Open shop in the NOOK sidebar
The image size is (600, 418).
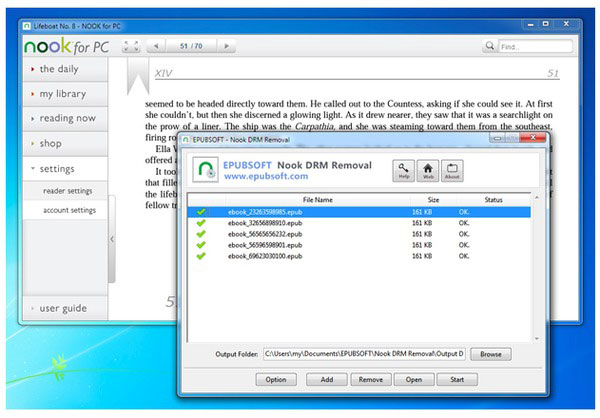click(65, 144)
